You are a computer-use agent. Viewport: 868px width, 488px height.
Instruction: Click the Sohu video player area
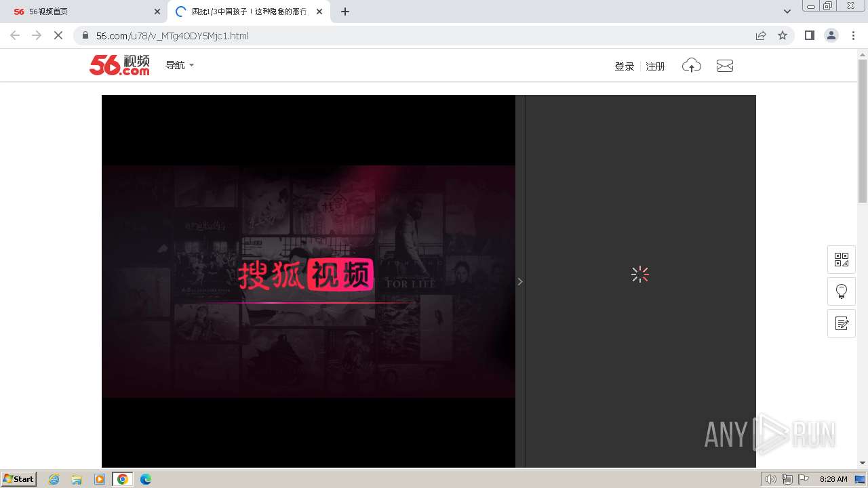[309, 281]
